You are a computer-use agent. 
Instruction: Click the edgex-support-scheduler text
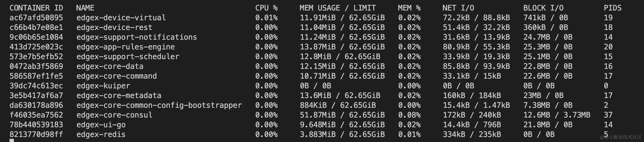click(x=128, y=57)
